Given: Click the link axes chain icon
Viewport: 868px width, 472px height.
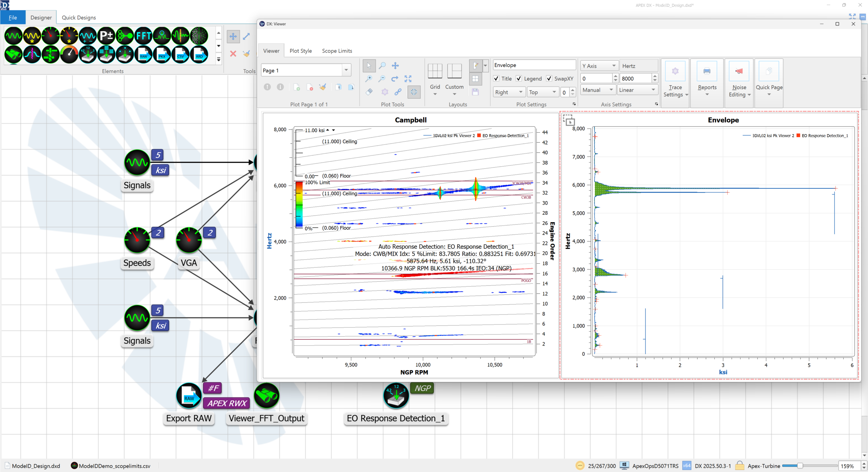Looking at the screenshot, I should coord(398,92).
